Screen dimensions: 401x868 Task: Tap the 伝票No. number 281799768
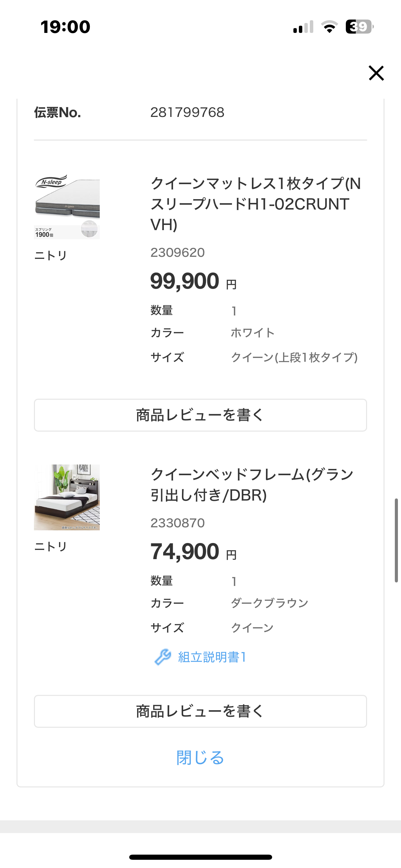coord(187,112)
